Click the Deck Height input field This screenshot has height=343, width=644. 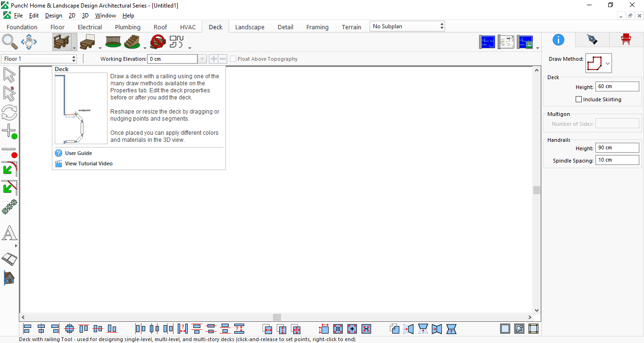[617, 87]
